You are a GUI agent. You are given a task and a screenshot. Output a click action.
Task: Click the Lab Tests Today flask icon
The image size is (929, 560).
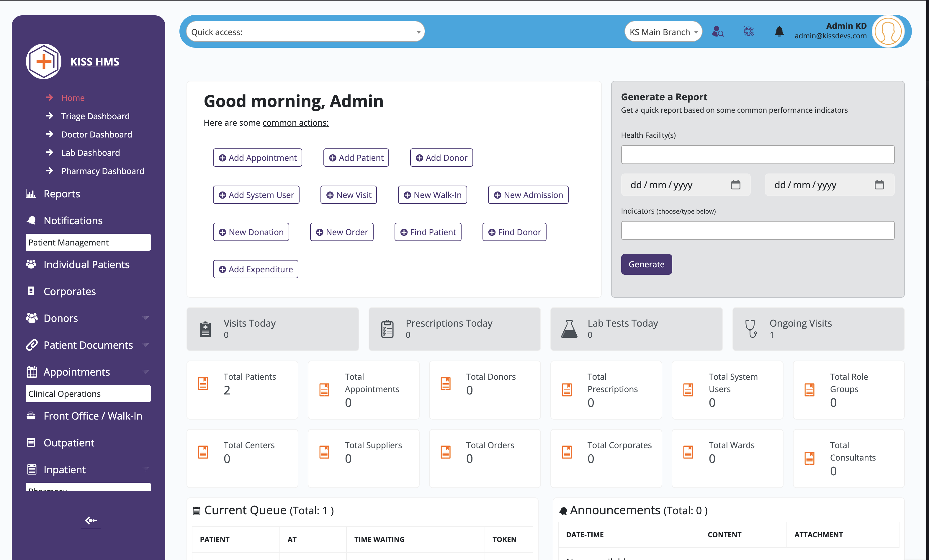click(569, 329)
